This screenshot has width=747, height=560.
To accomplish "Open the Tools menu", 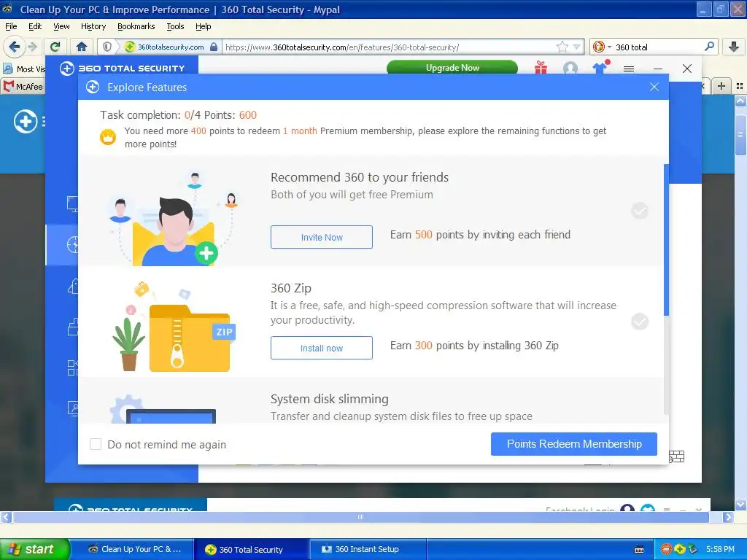I will (x=175, y=26).
